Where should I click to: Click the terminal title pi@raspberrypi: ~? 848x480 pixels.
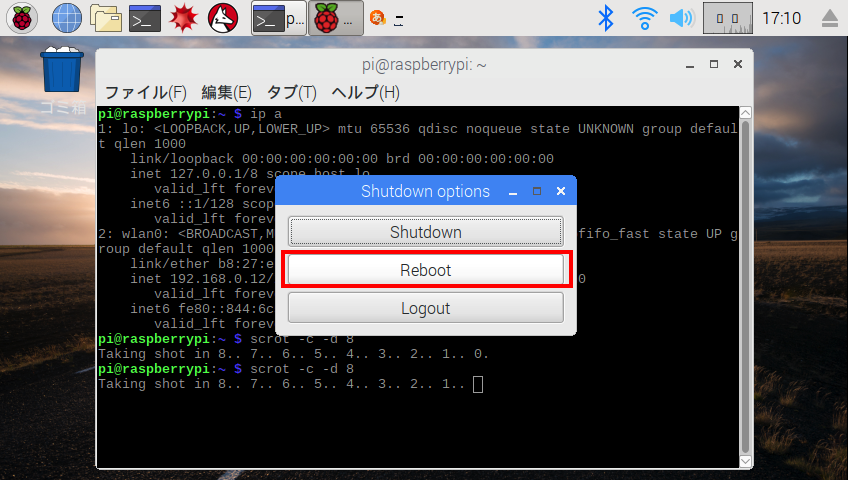(425, 65)
